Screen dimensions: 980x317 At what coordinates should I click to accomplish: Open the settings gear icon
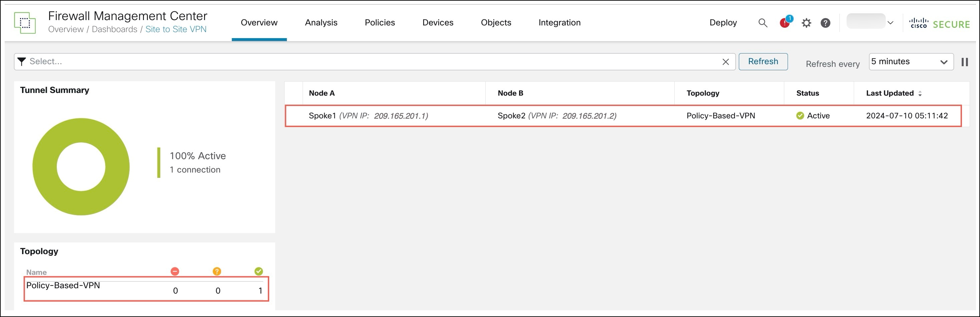coord(806,23)
